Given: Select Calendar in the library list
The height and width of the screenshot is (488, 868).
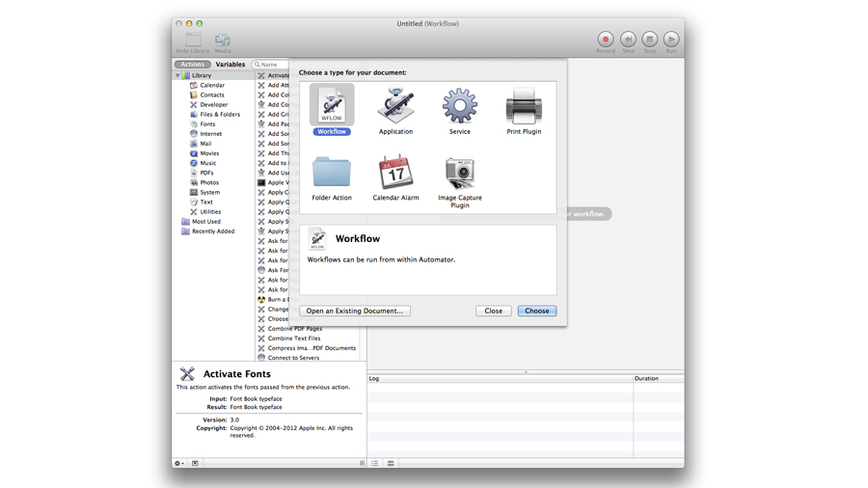Looking at the screenshot, I should (x=212, y=85).
